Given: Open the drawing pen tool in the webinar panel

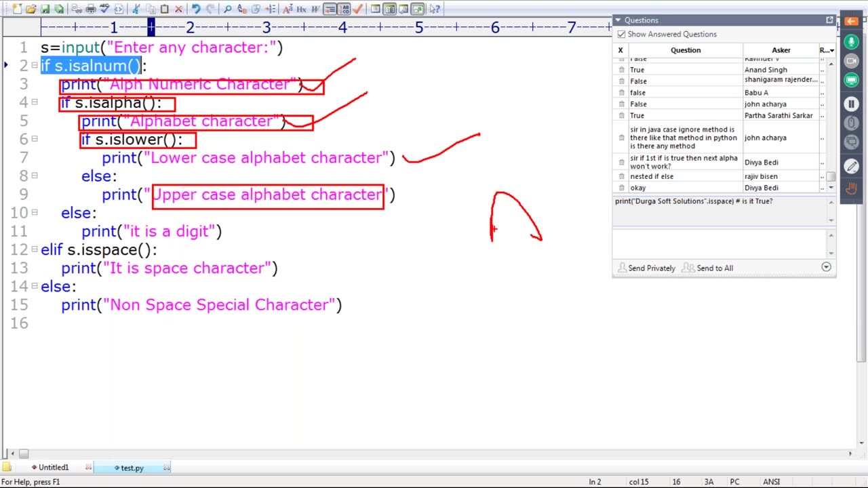Looking at the screenshot, I should [x=851, y=166].
